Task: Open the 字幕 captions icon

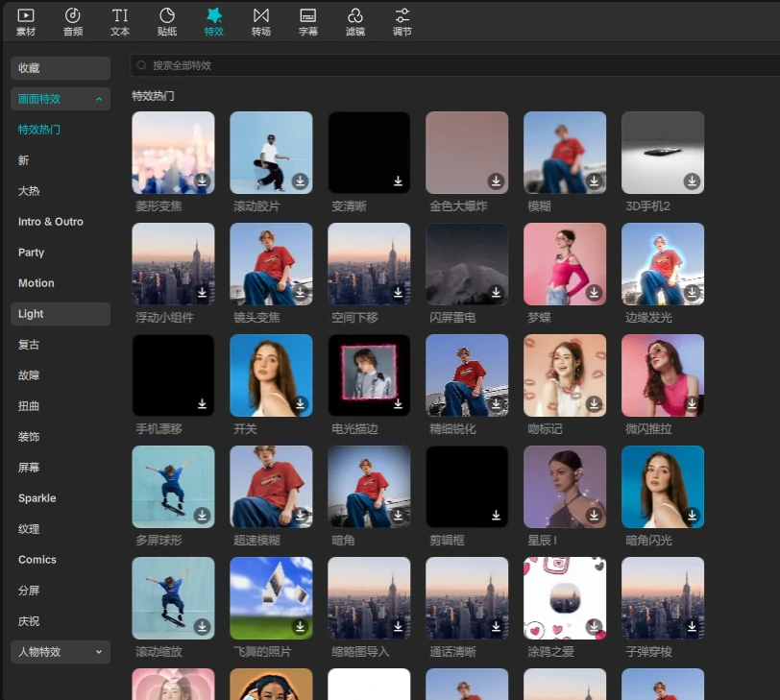Action: pos(308,21)
